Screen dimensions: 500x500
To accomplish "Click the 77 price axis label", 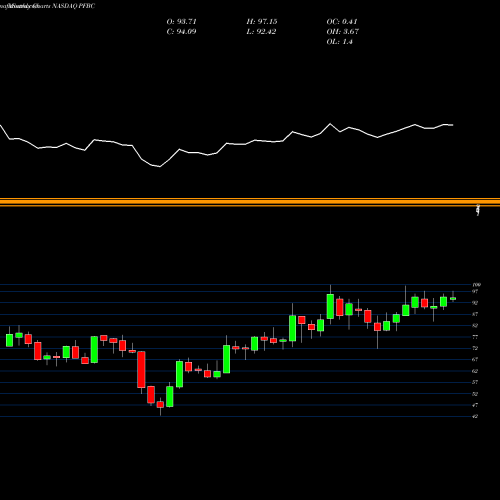I will coord(475,337).
